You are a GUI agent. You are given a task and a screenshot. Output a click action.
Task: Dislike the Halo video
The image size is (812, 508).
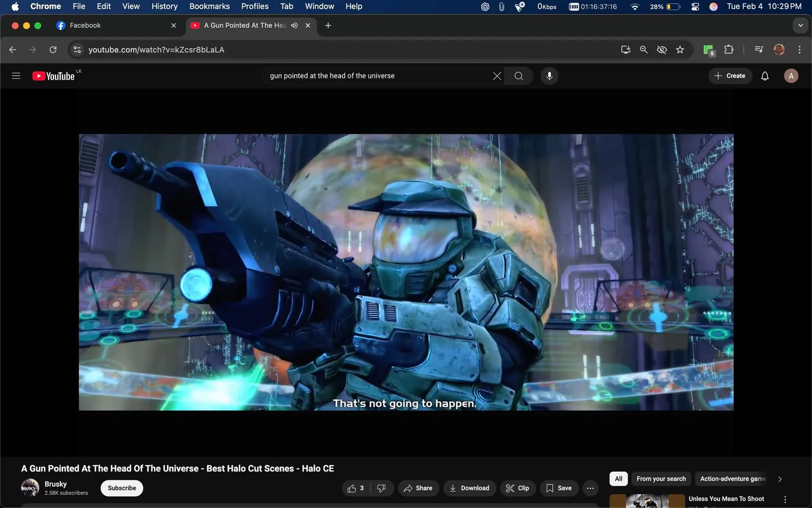(382, 488)
